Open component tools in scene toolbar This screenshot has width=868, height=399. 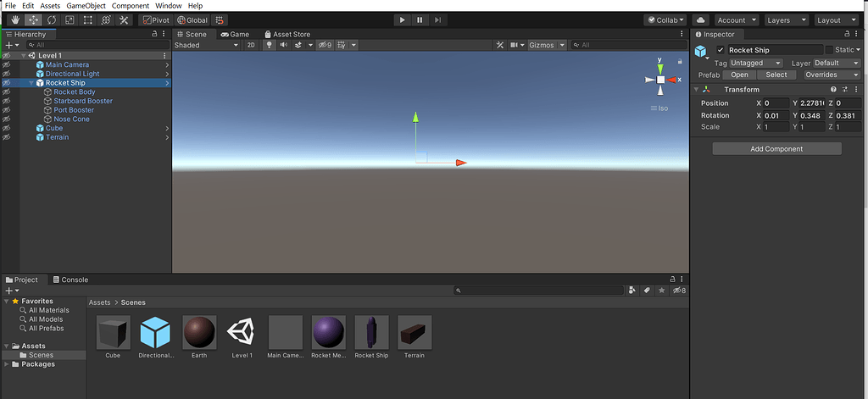[500, 45]
